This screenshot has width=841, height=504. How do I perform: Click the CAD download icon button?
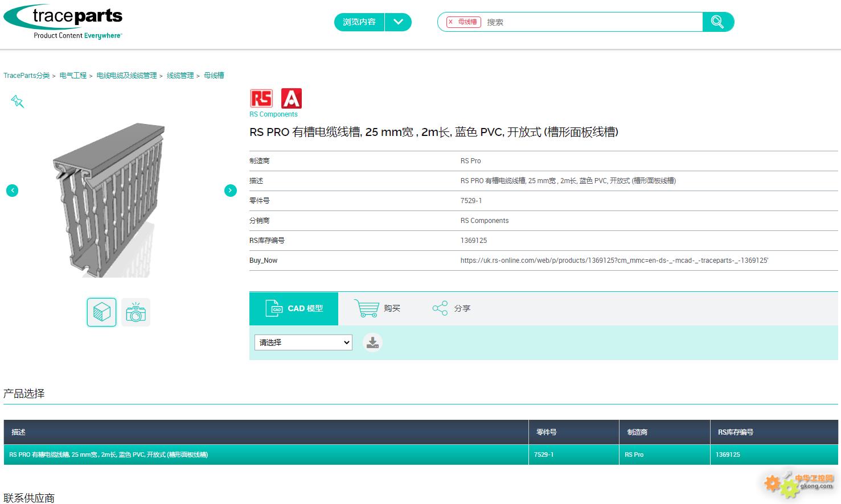[x=372, y=342]
